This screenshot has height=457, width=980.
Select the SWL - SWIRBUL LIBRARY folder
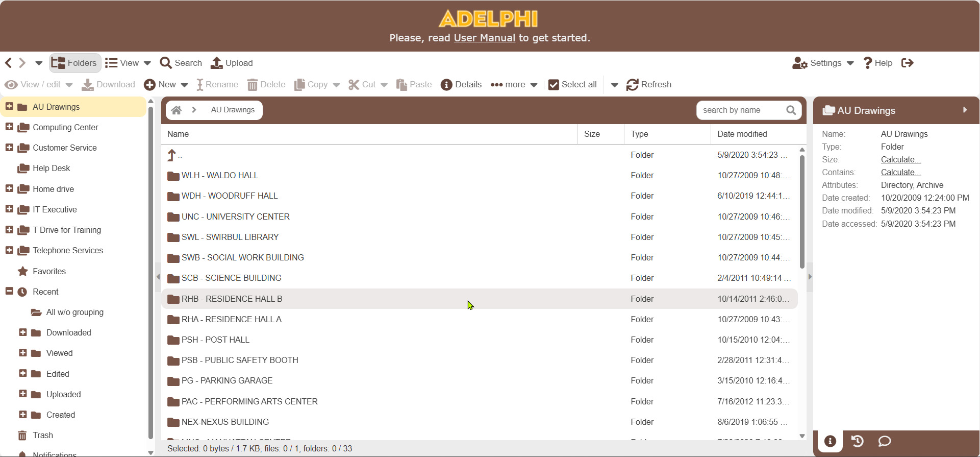[x=479, y=237]
